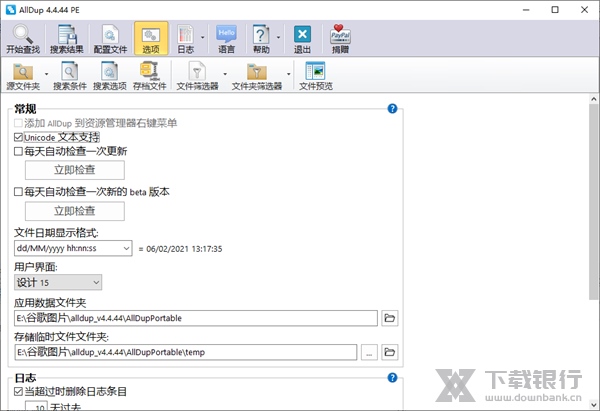Click the 天过去 days number field

[36, 406]
